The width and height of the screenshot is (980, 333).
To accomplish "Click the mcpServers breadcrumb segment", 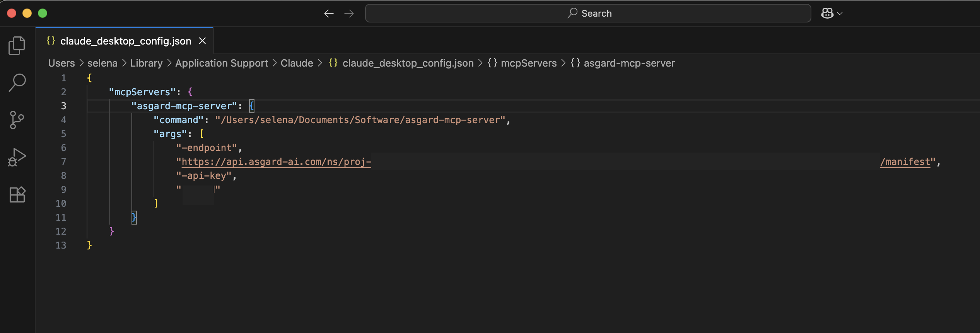I will coord(528,63).
